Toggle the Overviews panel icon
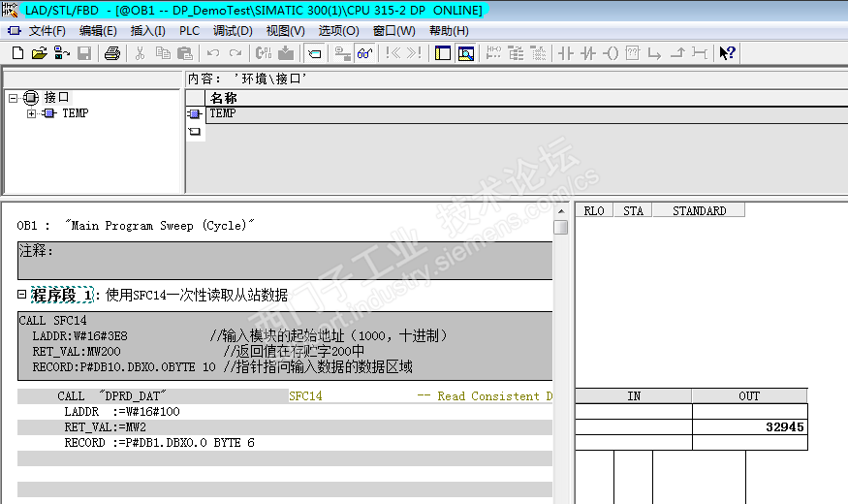The height and width of the screenshot is (504, 848). pos(442,53)
